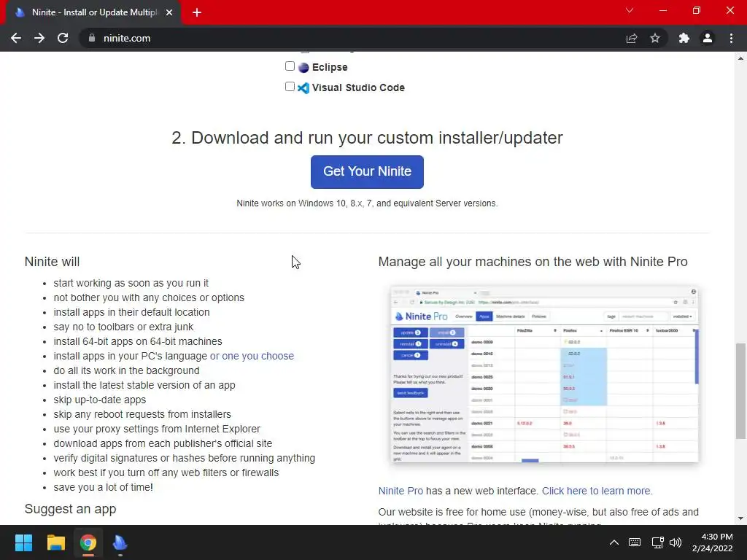This screenshot has height=560, width=747.
Task: Click 'Manage all your machines' heading
Action: pos(533,262)
